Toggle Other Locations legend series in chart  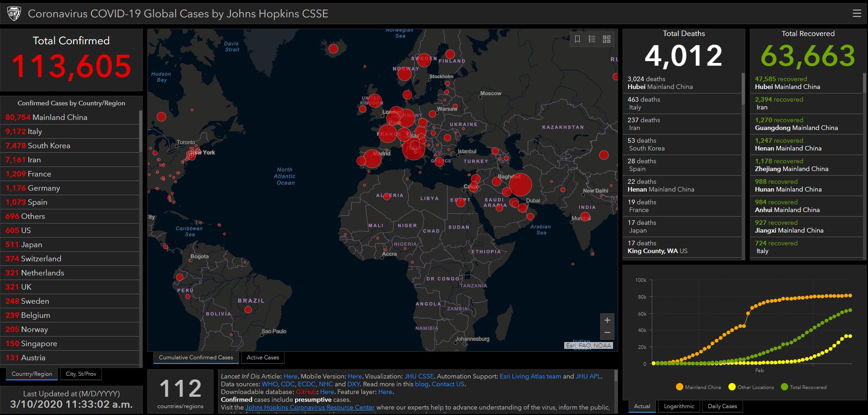[751, 387]
